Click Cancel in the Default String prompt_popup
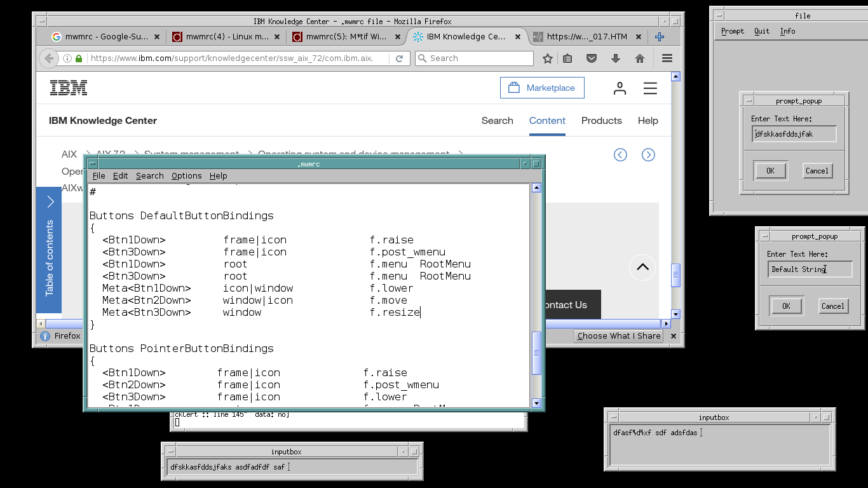The height and width of the screenshot is (488, 868). point(832,306)
